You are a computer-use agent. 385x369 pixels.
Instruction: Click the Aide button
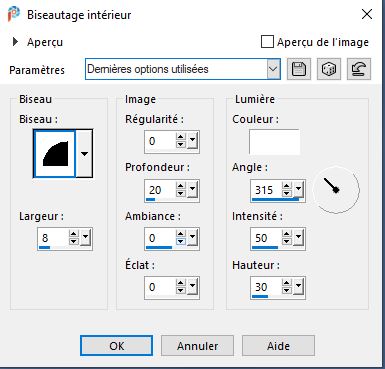click(x=278, y=346)
